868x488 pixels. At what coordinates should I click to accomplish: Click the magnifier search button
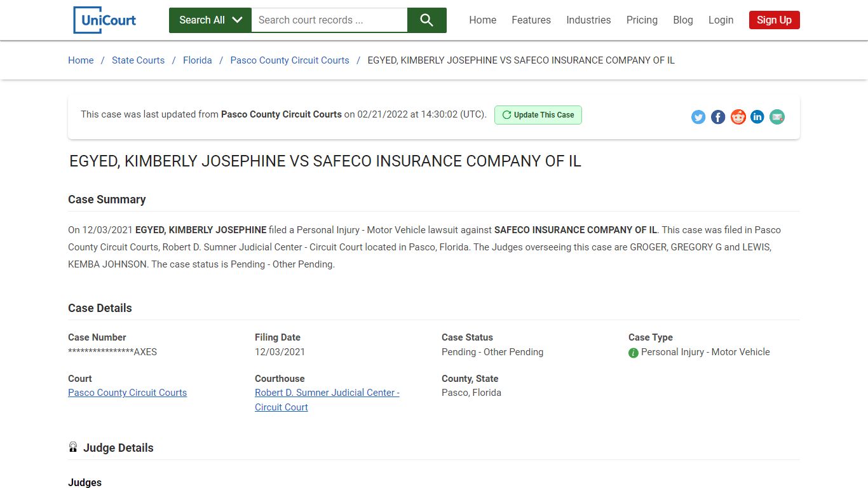427,20
